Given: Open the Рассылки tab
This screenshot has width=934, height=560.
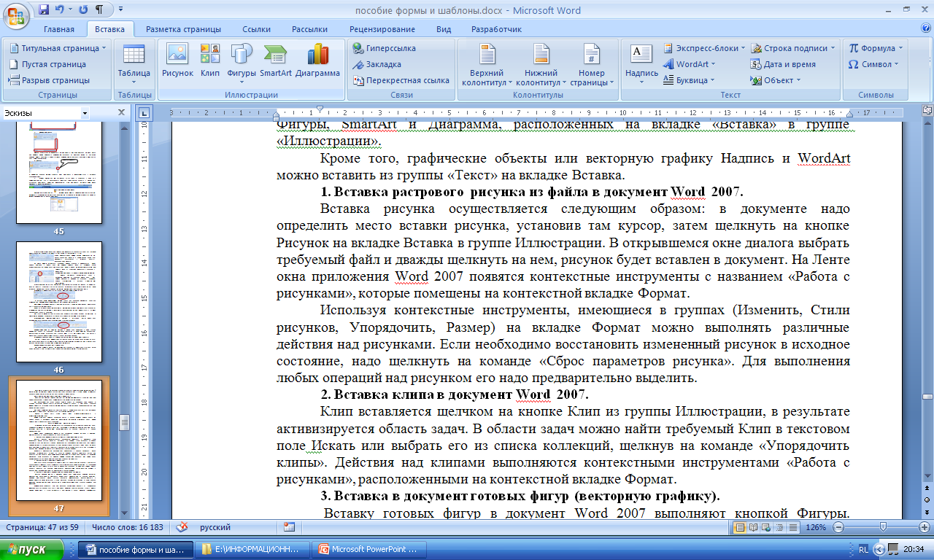Looking at the screenshot, I should click(x=309, y=29).
